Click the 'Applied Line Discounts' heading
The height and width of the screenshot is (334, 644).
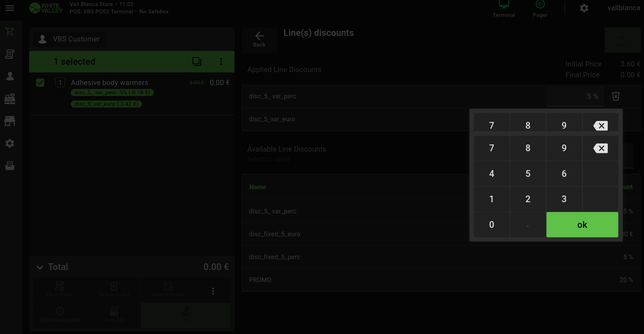coord(284,70)
